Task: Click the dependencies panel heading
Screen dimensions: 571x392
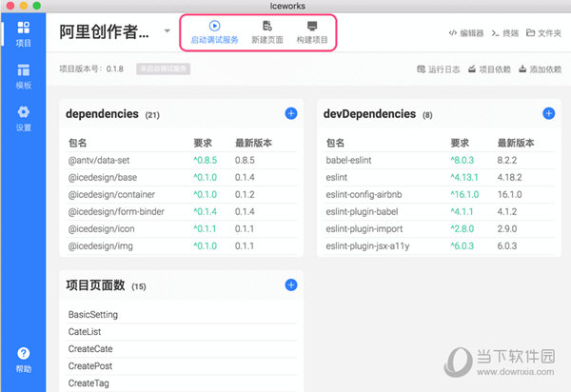Action: 102,114
